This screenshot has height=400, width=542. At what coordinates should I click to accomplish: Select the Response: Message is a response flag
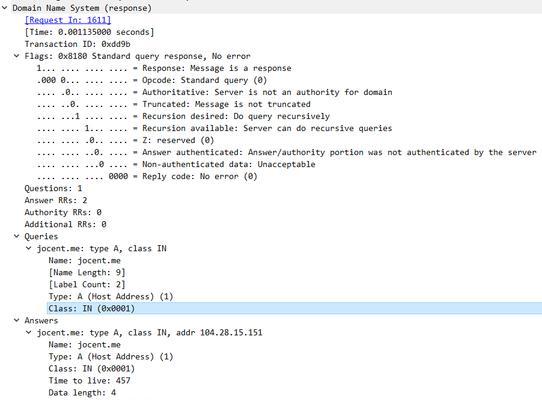pyautogui.click(x=164, y=68)
